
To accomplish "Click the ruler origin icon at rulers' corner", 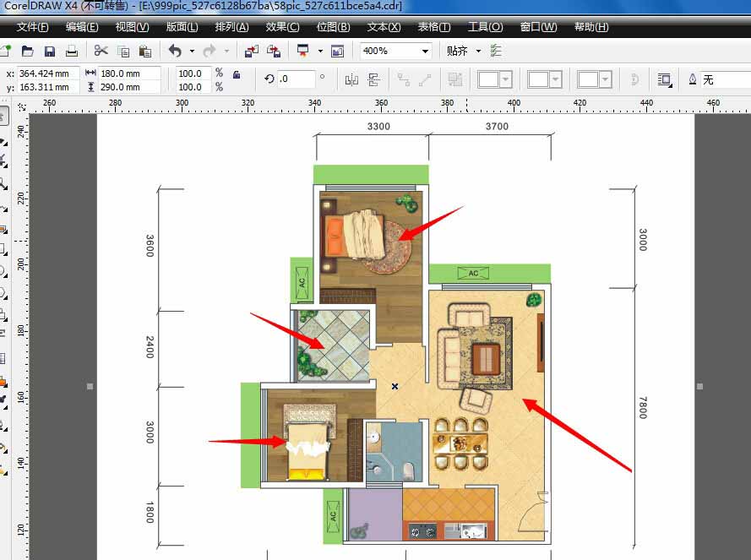I will pos(22,106).
